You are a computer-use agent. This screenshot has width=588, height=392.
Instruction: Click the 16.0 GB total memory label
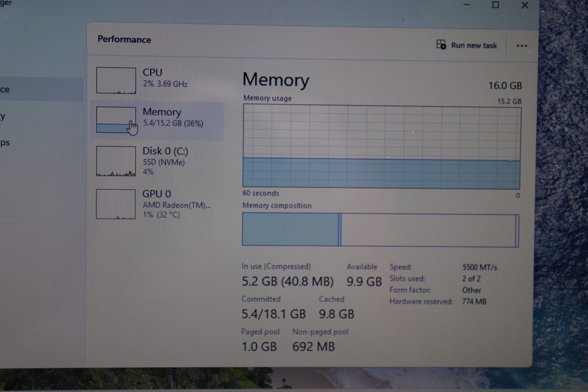point(505,86)
